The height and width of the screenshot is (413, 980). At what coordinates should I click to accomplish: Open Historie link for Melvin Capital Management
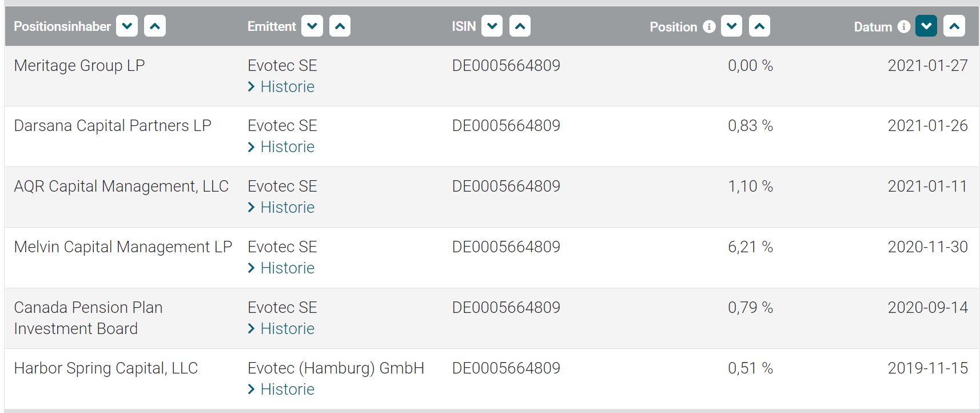click(287, 268)
